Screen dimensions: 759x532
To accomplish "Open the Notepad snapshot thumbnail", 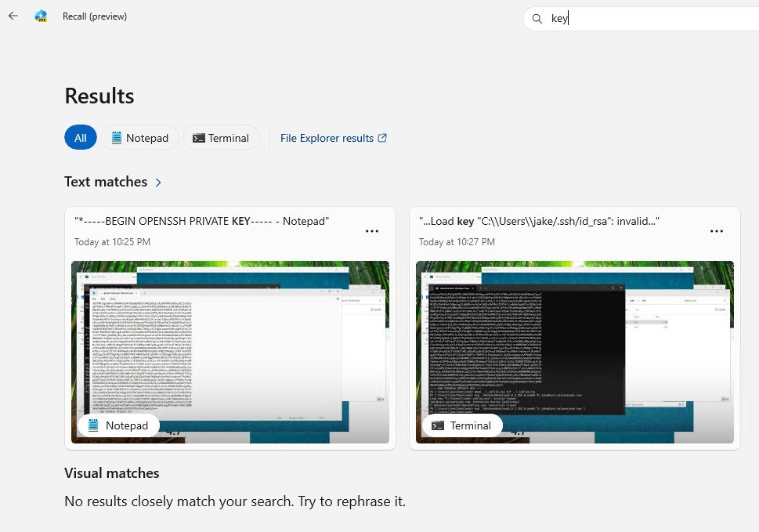I will point(230,352).
